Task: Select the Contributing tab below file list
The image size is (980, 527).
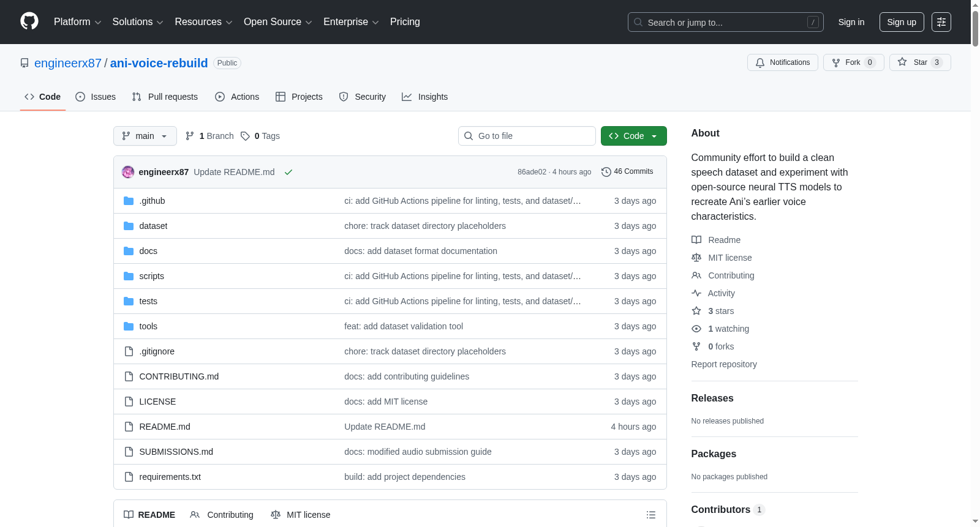Action: (x=222, y=515)
